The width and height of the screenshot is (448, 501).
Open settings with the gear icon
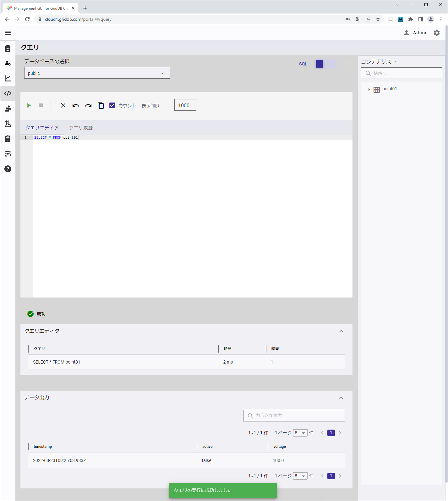(x=437, y=33)
